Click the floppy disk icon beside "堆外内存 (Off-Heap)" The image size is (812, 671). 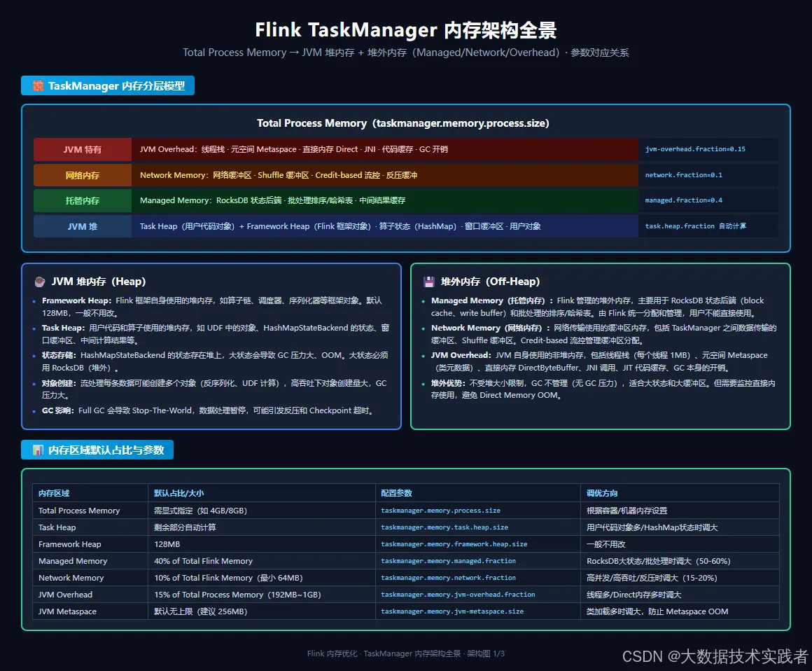(429, 282)
